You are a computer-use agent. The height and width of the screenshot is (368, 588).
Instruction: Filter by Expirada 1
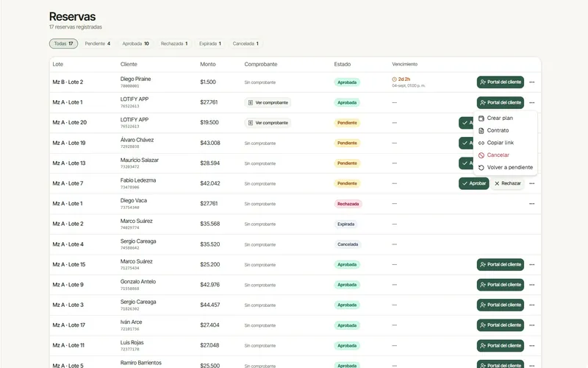coord(210,43)
